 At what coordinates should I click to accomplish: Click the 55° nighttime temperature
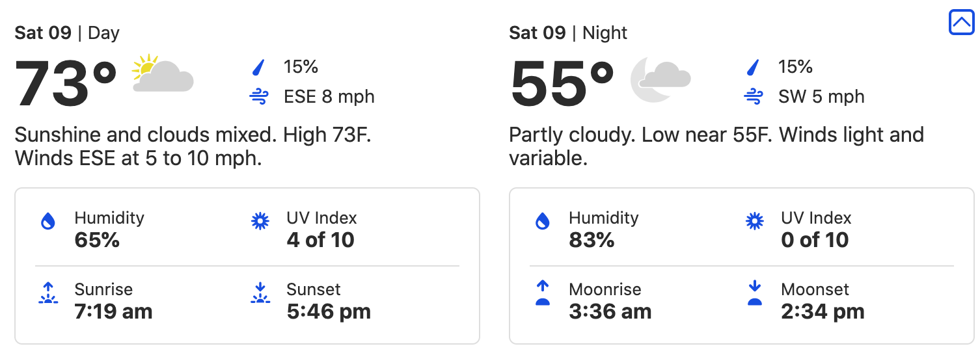click(562, 85)
